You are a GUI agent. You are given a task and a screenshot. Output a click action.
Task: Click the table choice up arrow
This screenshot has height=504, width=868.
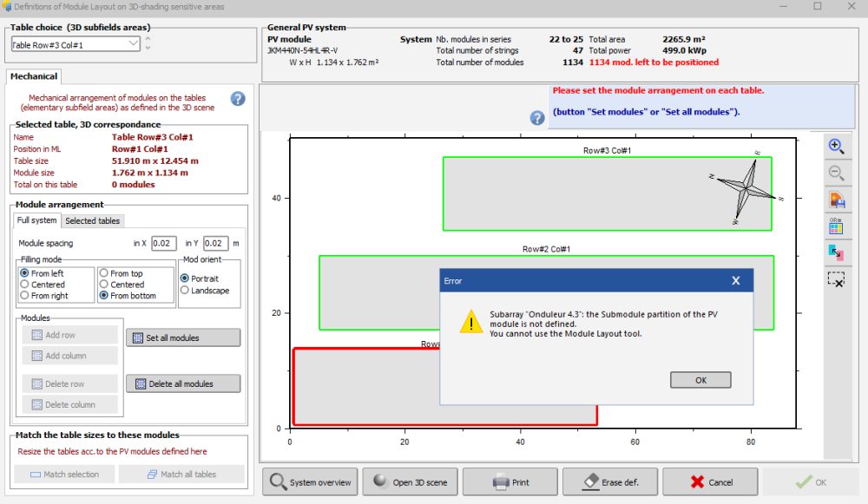pyautogui.click(x=148, y=39)
